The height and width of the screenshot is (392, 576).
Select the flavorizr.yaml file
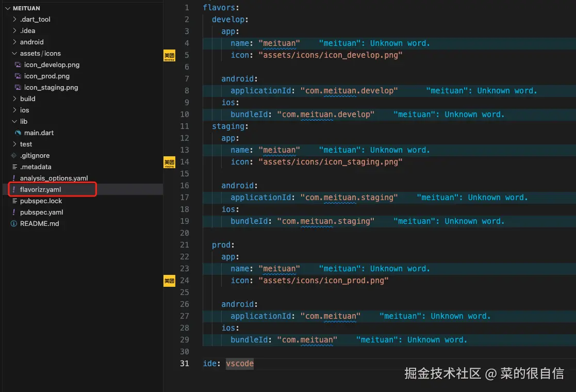click(40, 190)
